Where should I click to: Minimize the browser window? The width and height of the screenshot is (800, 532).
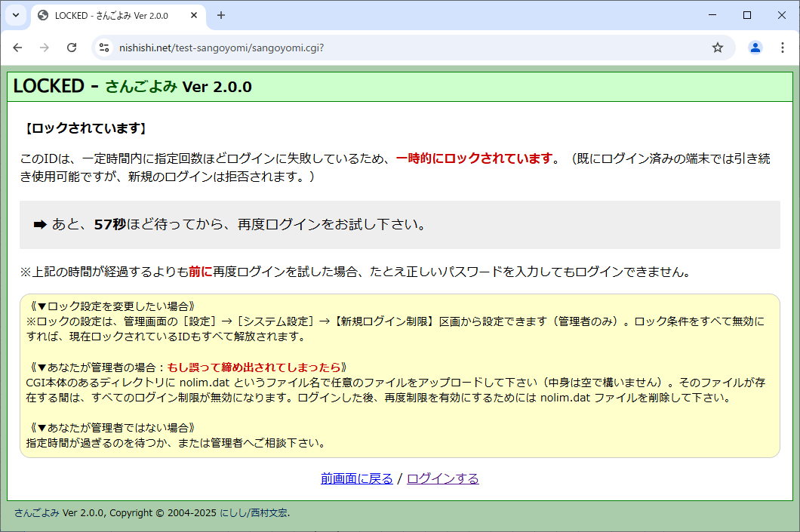point(712,15)
